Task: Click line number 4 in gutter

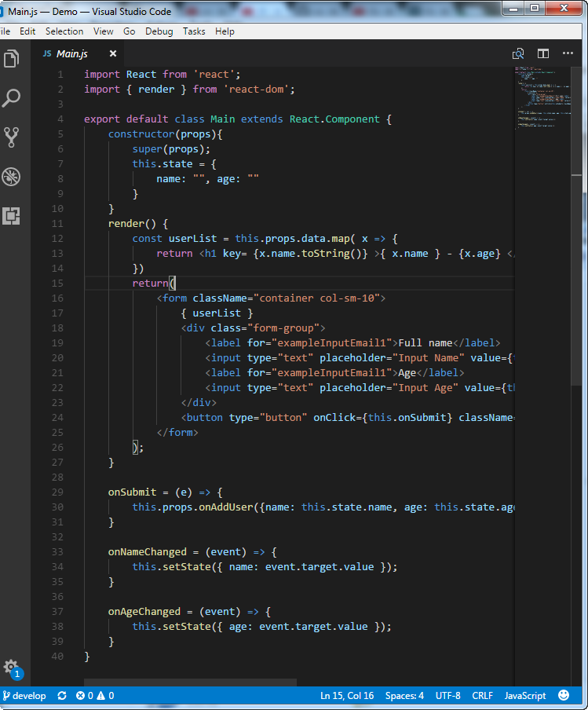Action: [60, 119]
